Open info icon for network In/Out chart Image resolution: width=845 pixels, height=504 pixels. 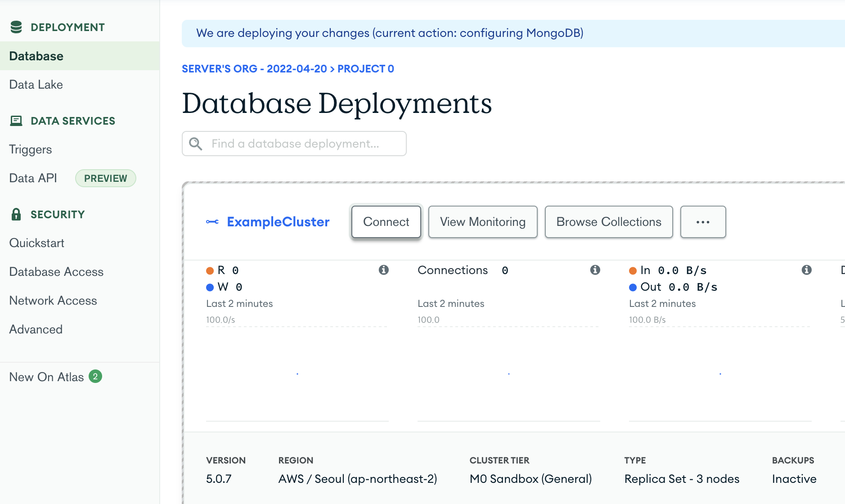pos(806,270)
